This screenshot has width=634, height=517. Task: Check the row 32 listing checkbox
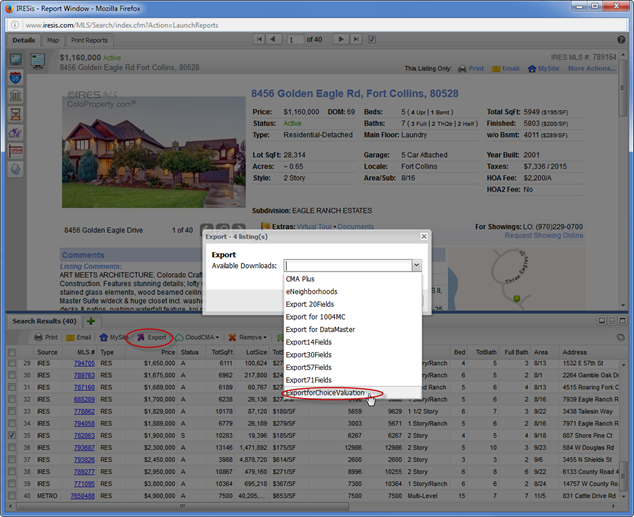(12, 399)
